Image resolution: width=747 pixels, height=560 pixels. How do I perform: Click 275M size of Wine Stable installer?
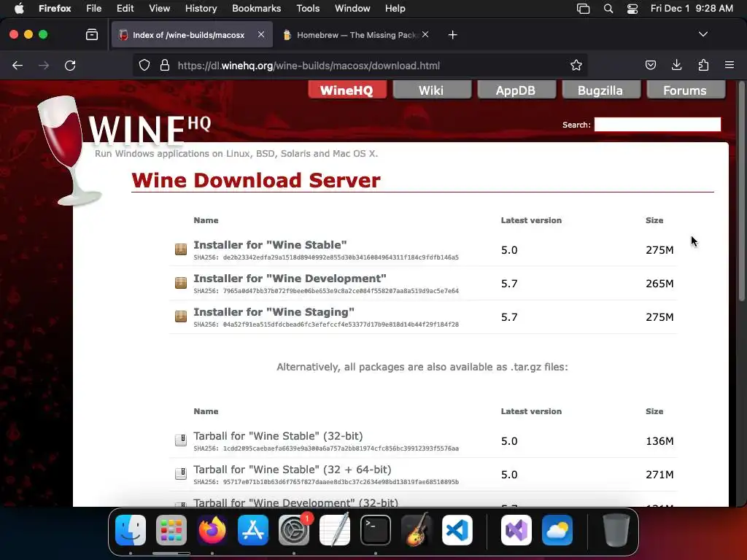659,250
